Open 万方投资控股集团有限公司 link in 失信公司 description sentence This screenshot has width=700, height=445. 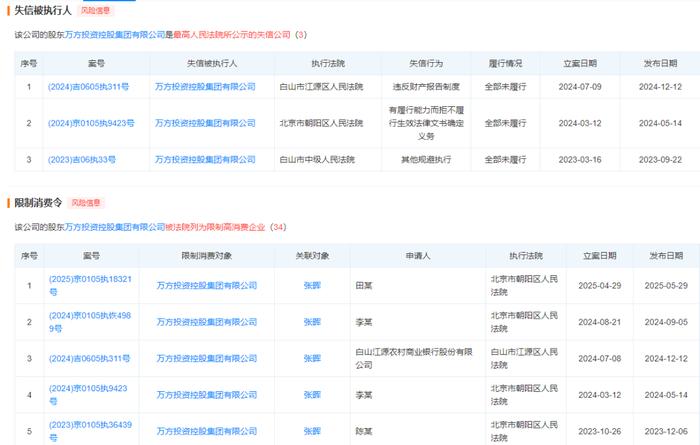pyautogui.click(x=115, y=35)
